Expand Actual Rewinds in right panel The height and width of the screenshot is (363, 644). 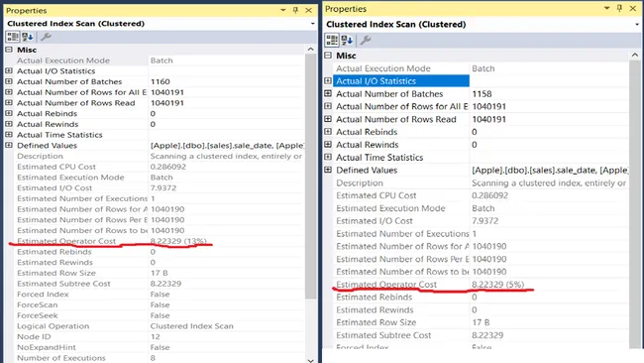328,145
